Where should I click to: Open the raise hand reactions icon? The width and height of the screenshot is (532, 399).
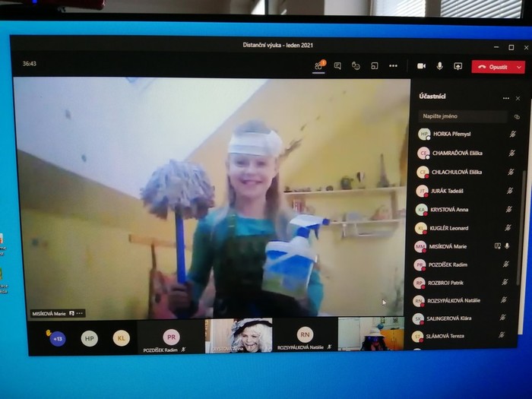pyautogui.click(x=356, y=66)
